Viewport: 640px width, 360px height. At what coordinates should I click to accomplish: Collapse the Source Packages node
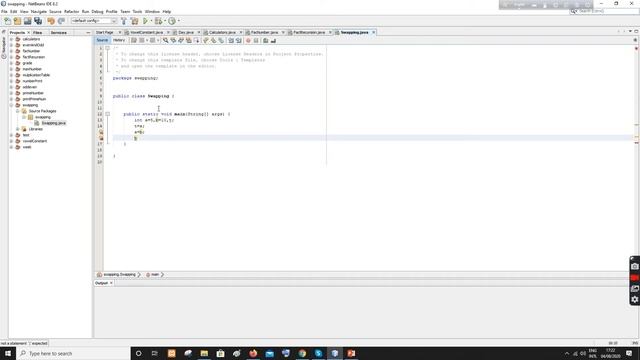[x=18, y=111]
